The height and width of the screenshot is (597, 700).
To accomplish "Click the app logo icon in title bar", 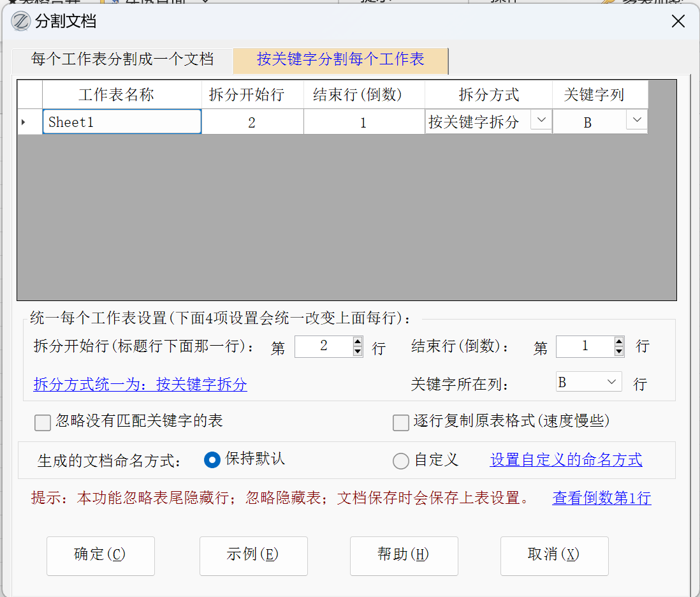I will (x=20, y=22).
